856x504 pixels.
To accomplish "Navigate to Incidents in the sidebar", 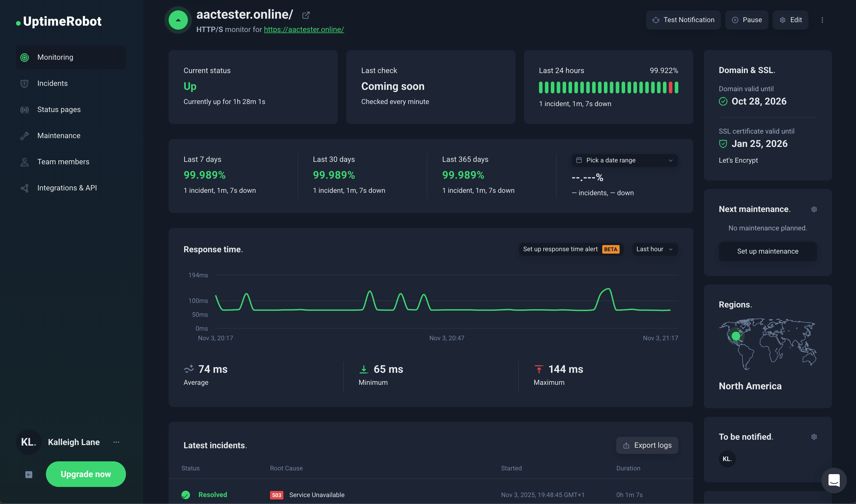I will pos(53,83).
